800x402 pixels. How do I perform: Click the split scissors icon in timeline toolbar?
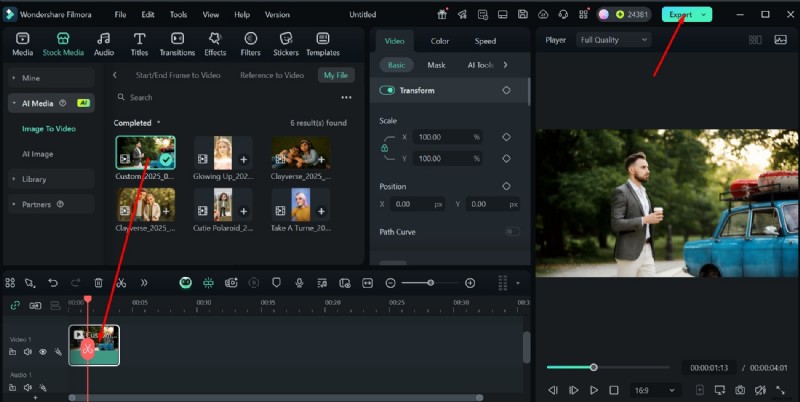point(120,283)
